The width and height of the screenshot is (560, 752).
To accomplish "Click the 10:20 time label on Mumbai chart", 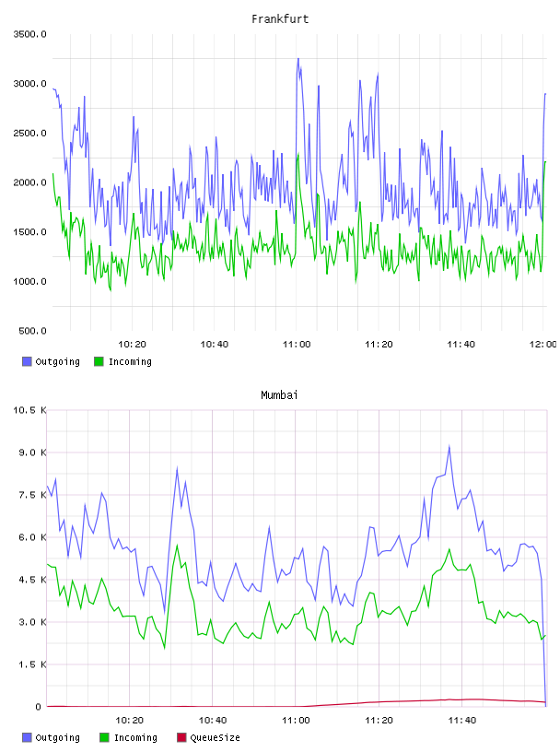I will click(130, 720).
